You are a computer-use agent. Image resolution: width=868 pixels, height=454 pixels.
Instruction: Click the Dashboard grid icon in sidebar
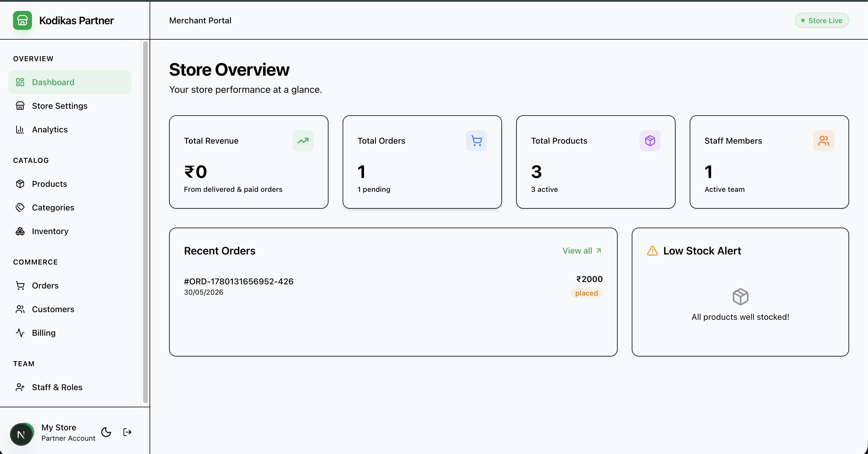[20, 82]
